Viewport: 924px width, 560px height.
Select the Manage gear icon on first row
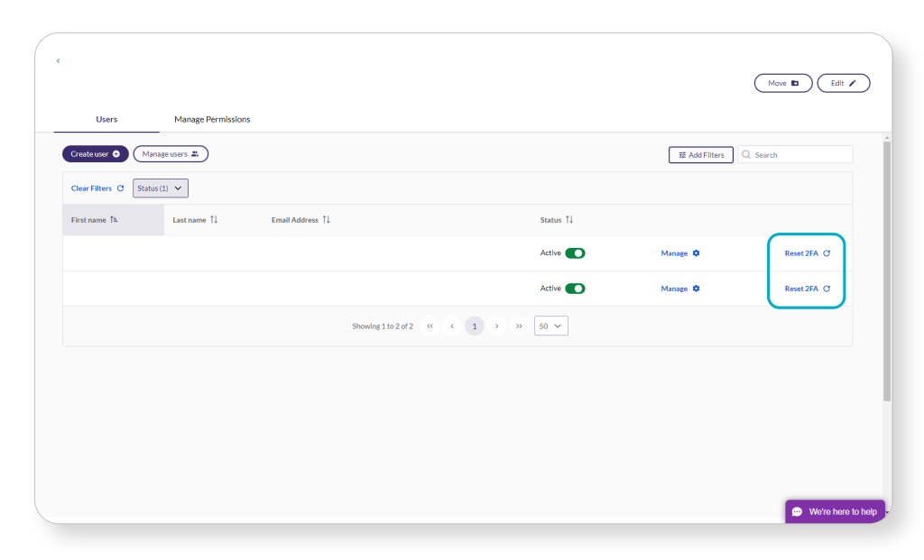click(x=694, y=252)
